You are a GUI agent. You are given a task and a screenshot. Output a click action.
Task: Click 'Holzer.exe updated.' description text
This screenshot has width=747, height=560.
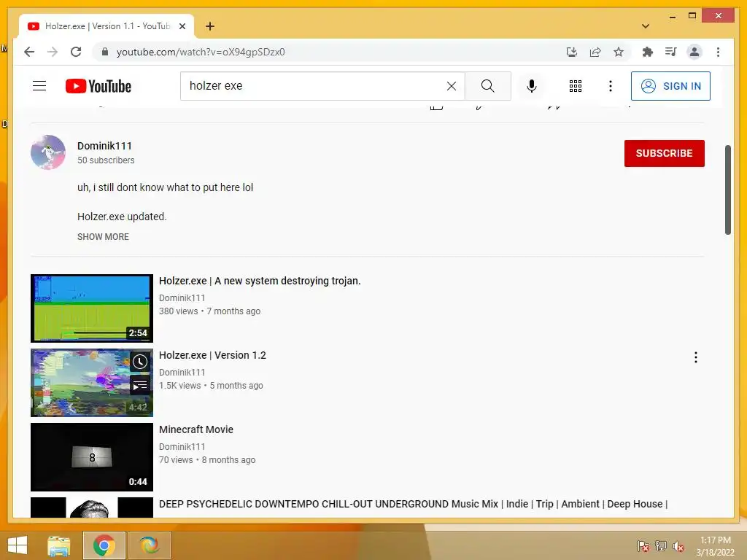point(122,217)
